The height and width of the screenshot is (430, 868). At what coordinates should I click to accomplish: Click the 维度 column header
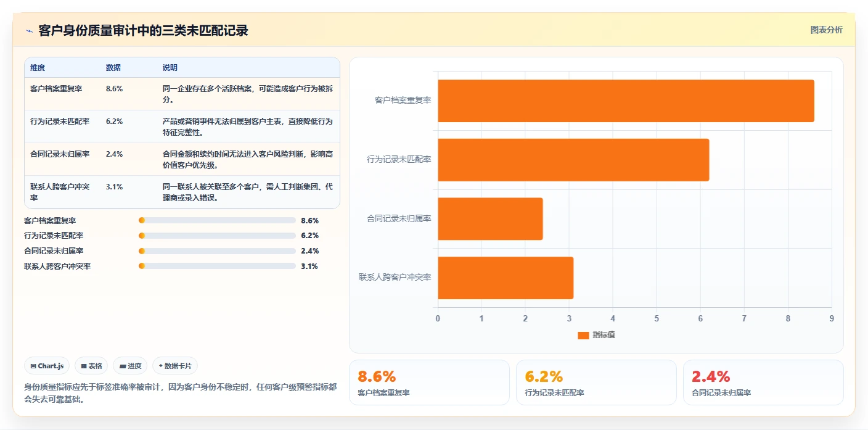(x=38, y=68)
